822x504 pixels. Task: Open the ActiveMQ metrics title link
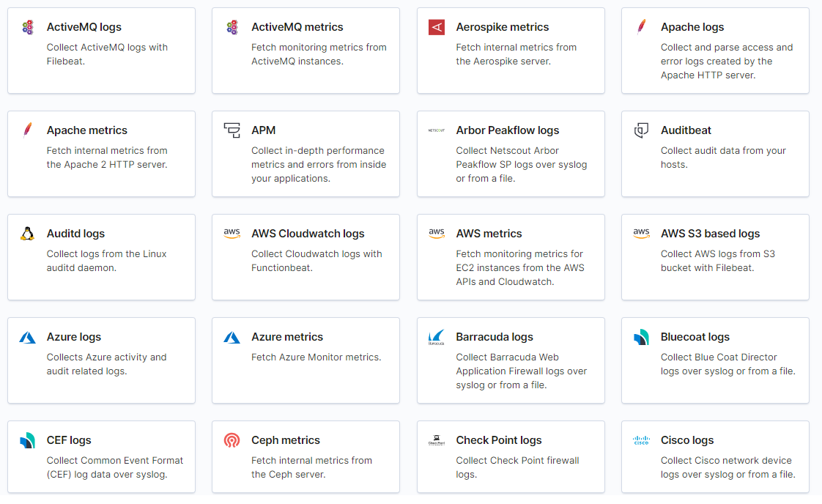pos(297,27)
